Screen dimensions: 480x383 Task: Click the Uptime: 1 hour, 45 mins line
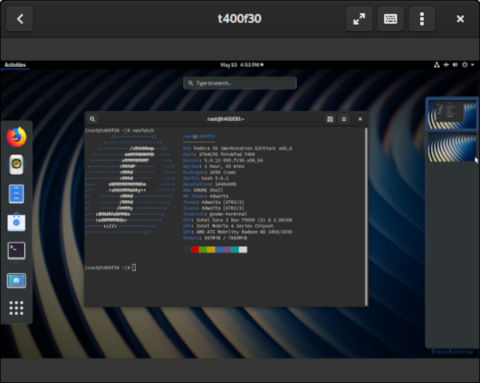tap(214, 166)
